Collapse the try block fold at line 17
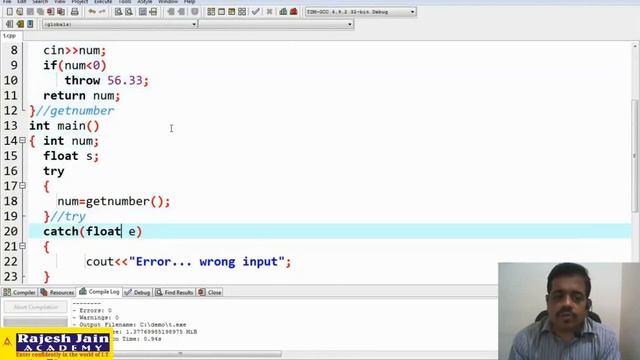This screenshot has height=360, width=640. (x=22, y=186)
